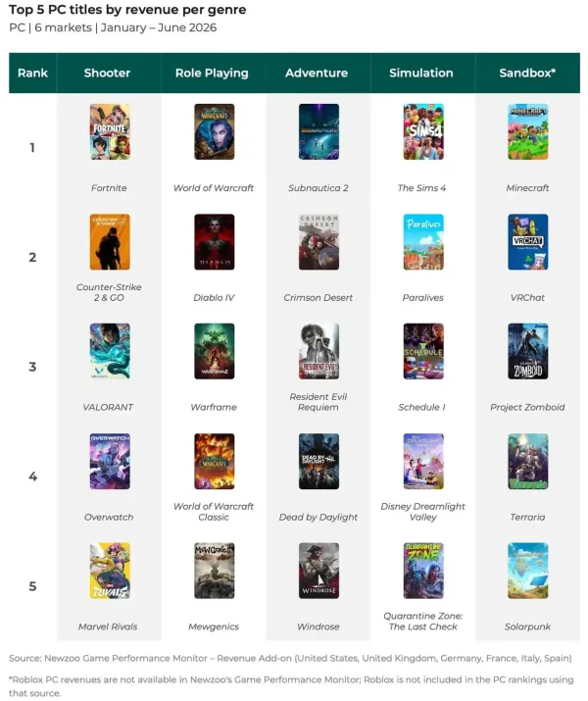Viewport: 588px width, 701px height.
Task: Click the Adventure column header
Action: coord(317,73)
